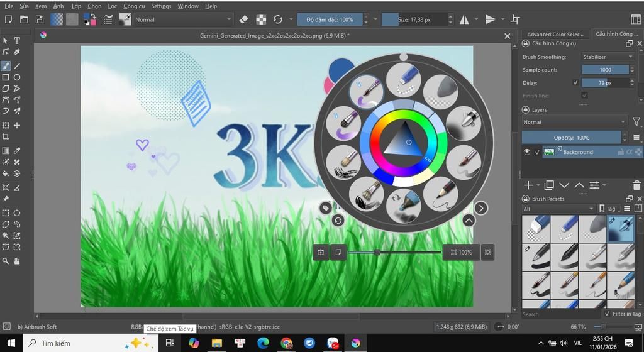Create a new document from toolbar
Image resolution: width=644 pixels, height=352 pixels.
pos(8,19)
